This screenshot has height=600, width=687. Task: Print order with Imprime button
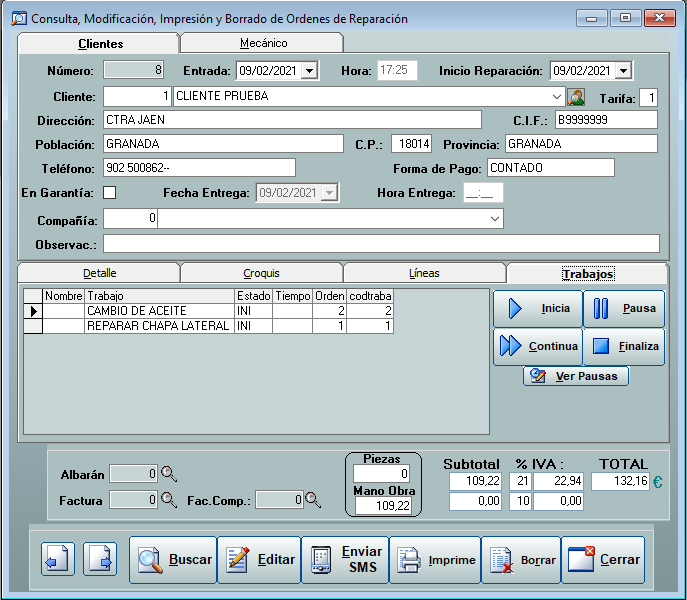point(435,560)
